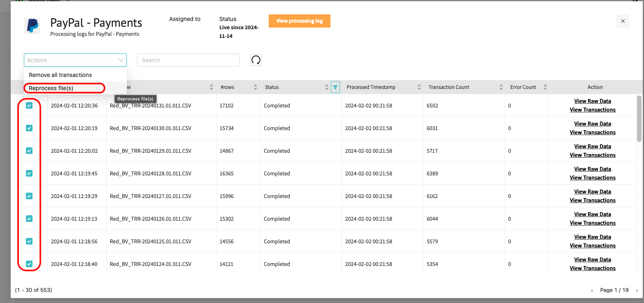The width and height of the screenshot is (644, 303).
Task: Sort by file name column arrows
Action: pos(212,87)
